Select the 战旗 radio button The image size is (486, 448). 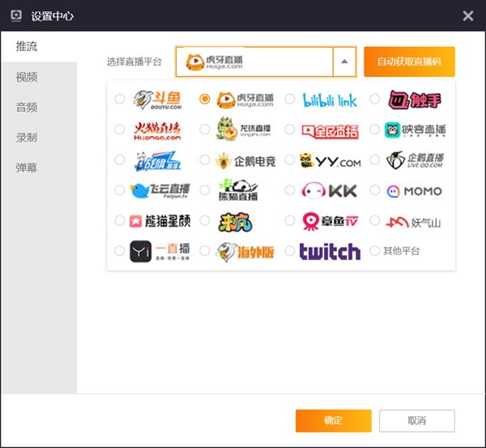tap(120, 160)
